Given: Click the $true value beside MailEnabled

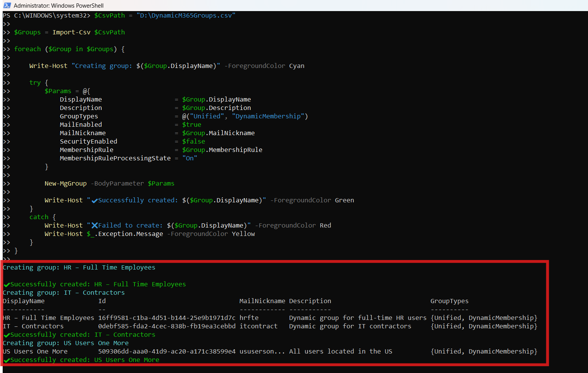Looking at the screenshot, I should [191, 125].
